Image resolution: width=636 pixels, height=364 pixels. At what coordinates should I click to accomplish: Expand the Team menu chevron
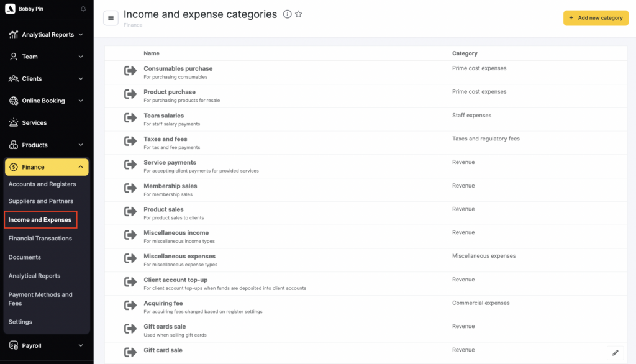pyautogui.click(x=81, y=57)
